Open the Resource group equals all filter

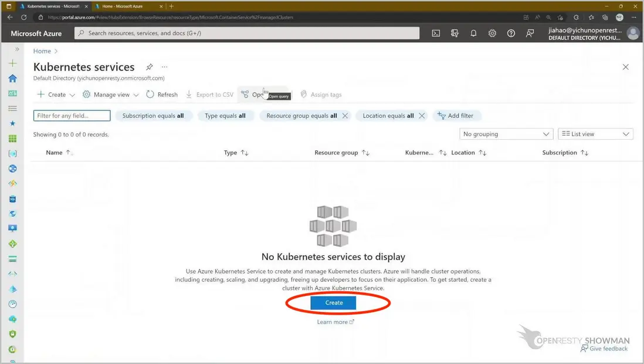point(301,116)
